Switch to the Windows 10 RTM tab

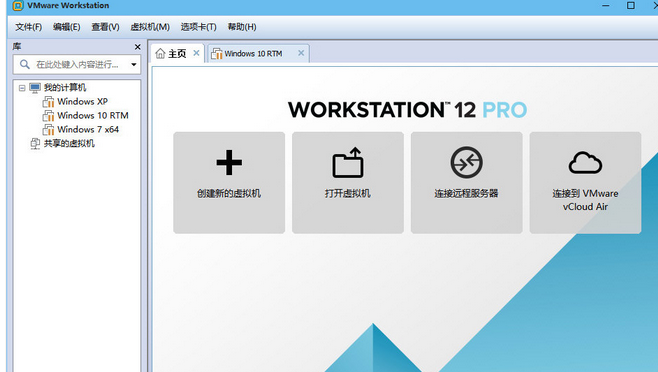point(258,53)
